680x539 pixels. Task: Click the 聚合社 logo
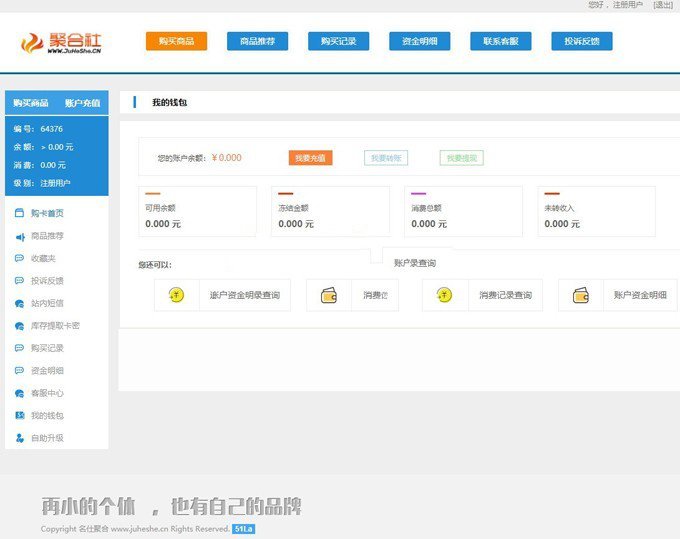(62, 43)
